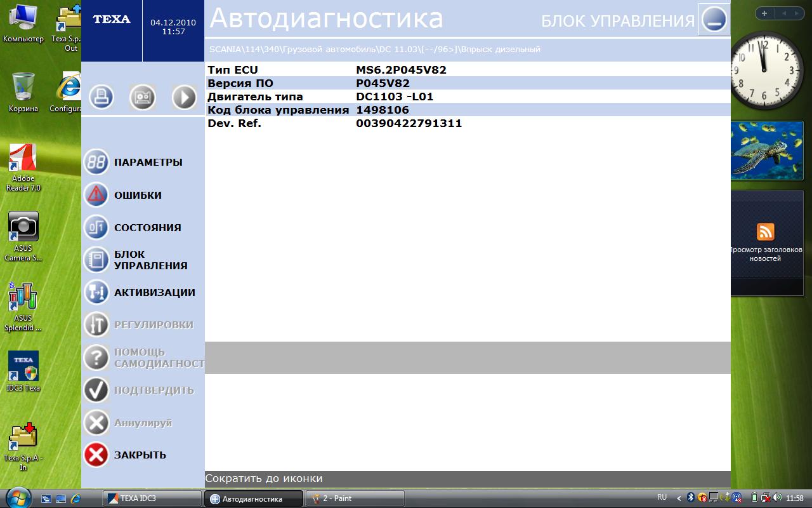Viewport: 812px width, 508px height.
Task: Open the RSS news headlines gadget
Action: 766,242
